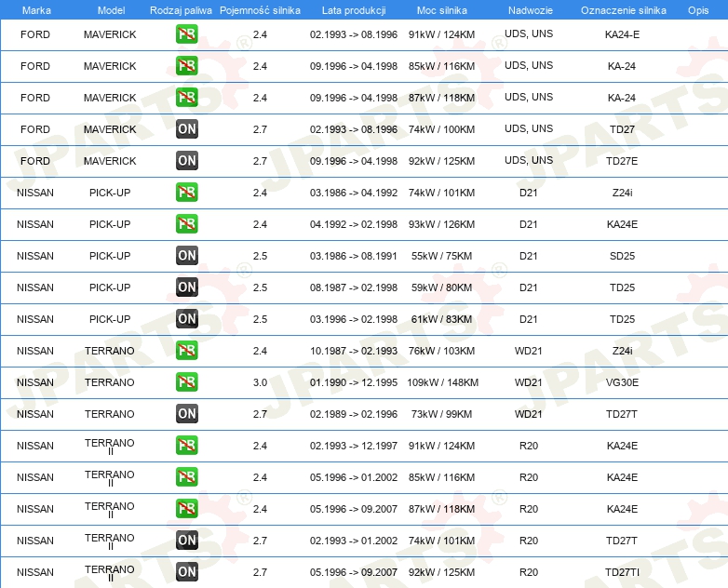This screenshot has height=588, width=728.
Task: Click R20 body in TD27TI row
Action: coord(529,572)
